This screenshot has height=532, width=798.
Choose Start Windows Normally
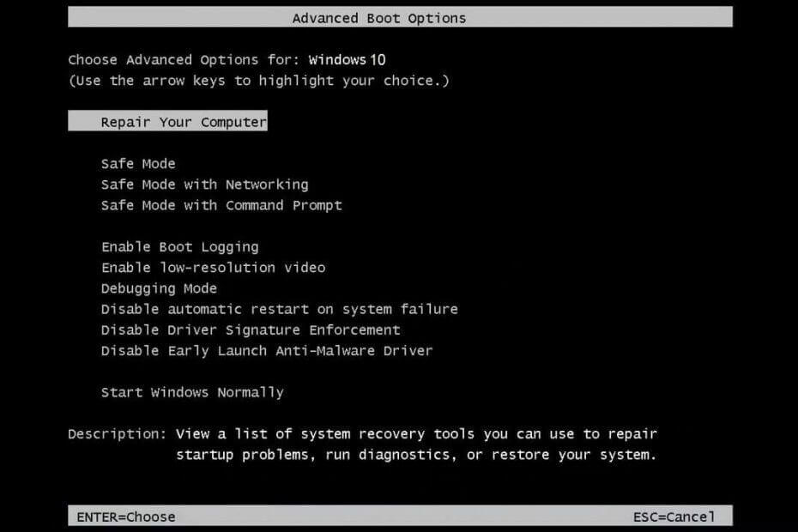(192, 391)
